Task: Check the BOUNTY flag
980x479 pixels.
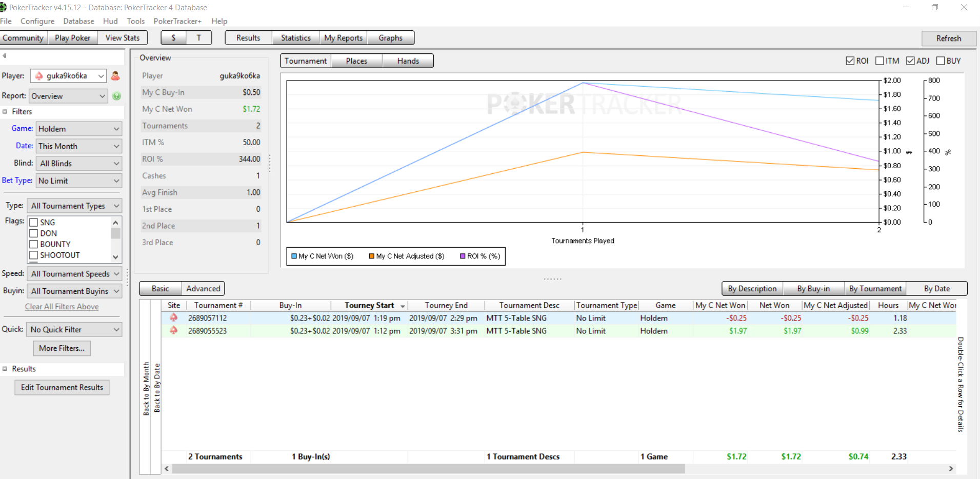Action: click(34, 244)
